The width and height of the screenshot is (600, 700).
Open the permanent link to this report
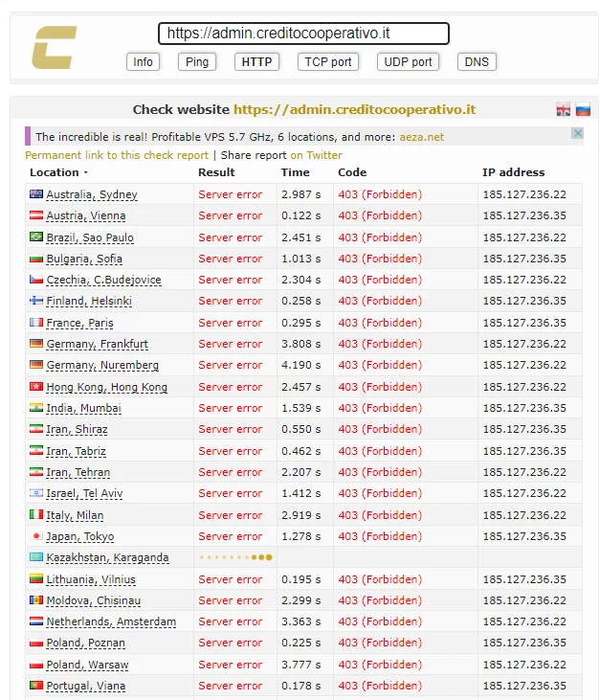coord(116,155)
